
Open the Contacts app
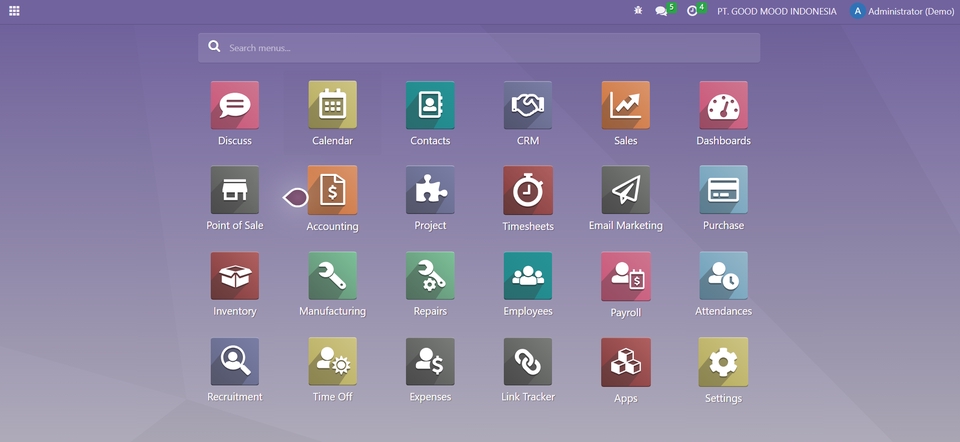430,105
